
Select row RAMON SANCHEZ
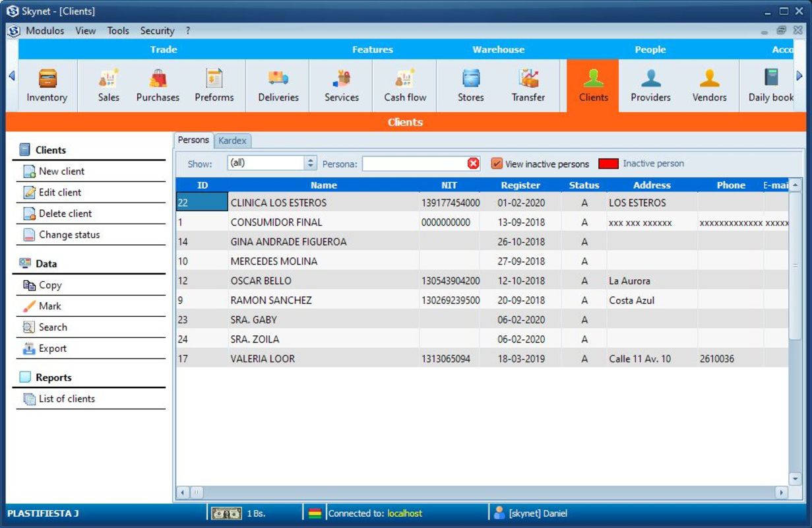(482, 300)
